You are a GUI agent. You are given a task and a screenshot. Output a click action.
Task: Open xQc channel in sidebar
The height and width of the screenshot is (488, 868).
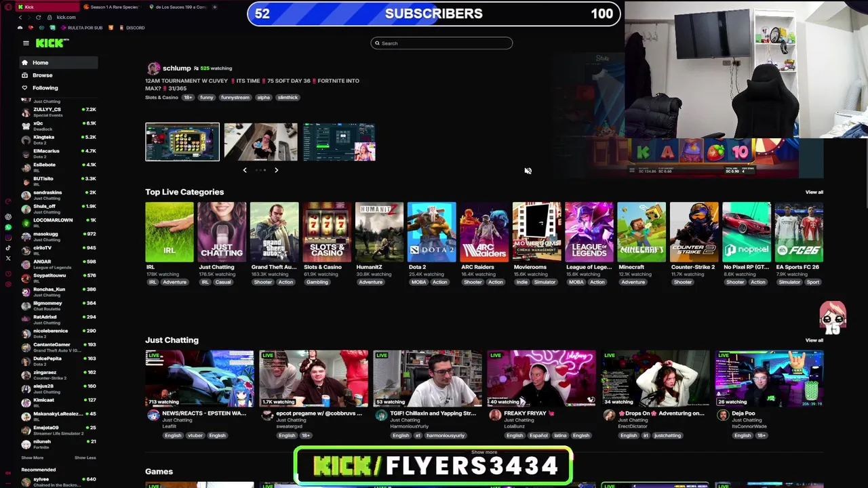pyautogui.click(x=58, y=126)
